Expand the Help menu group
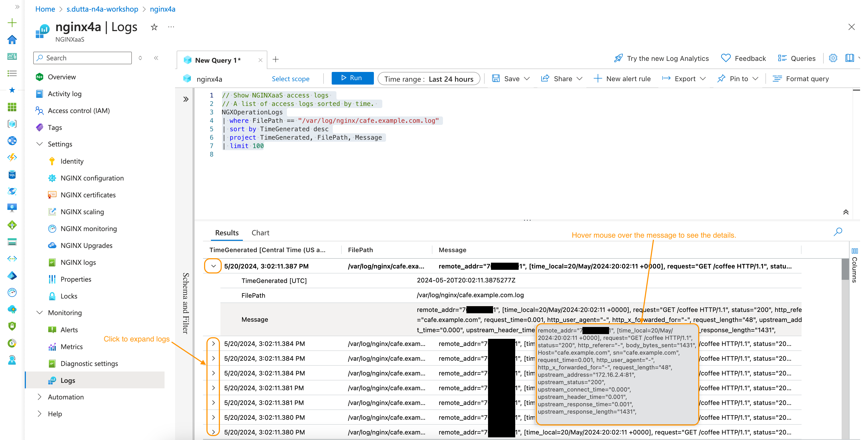 click(x=40, y=414)
